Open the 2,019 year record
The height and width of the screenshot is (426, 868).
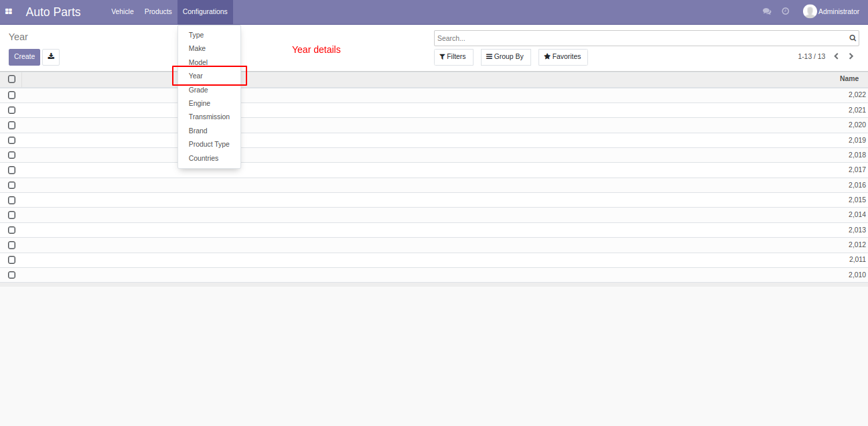(x=434, y=140)
